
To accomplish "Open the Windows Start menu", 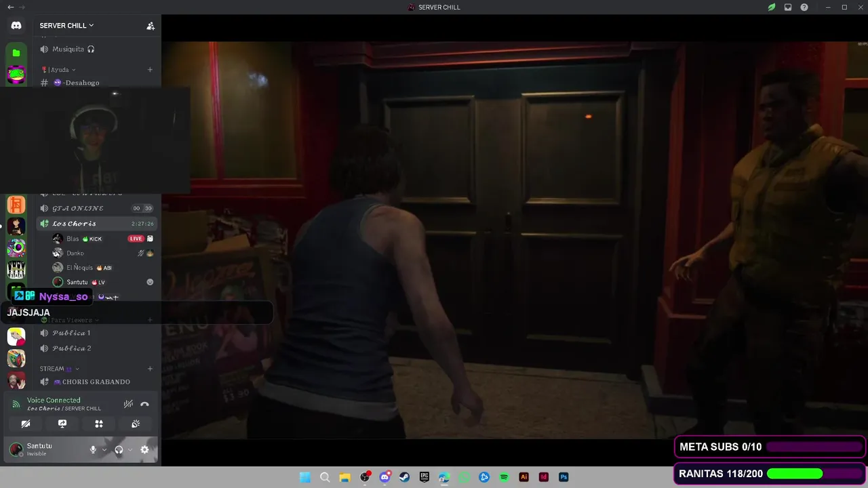I will click(305, 477).
